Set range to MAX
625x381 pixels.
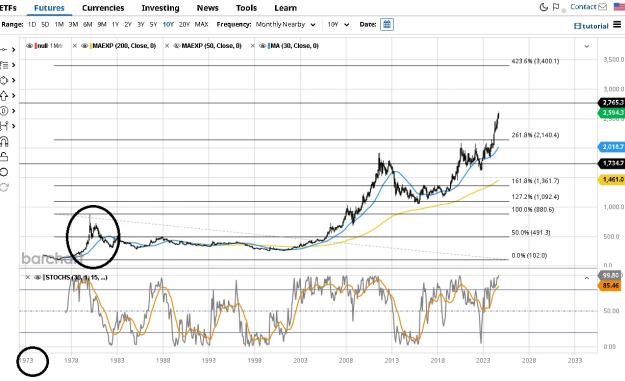point(201,24)
